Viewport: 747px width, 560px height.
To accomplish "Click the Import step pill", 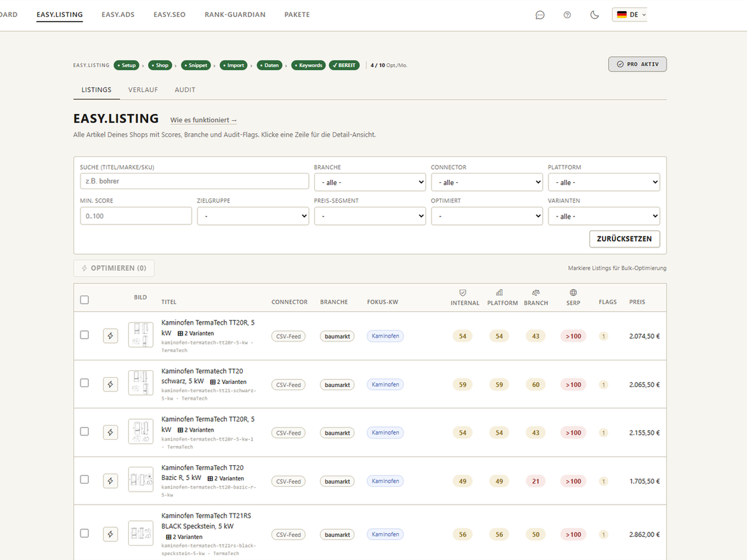I will pos(234,65).
